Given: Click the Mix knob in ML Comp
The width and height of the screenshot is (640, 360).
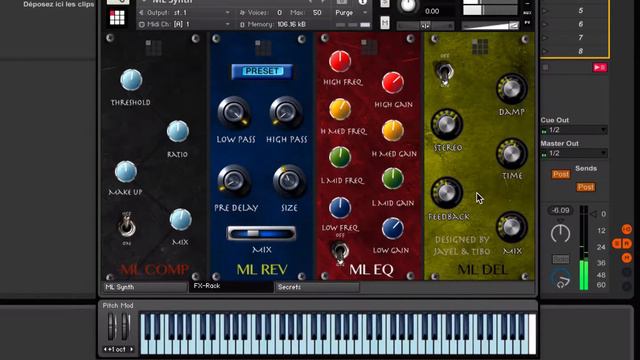Looking at the screenshot, I should (180, 220).
